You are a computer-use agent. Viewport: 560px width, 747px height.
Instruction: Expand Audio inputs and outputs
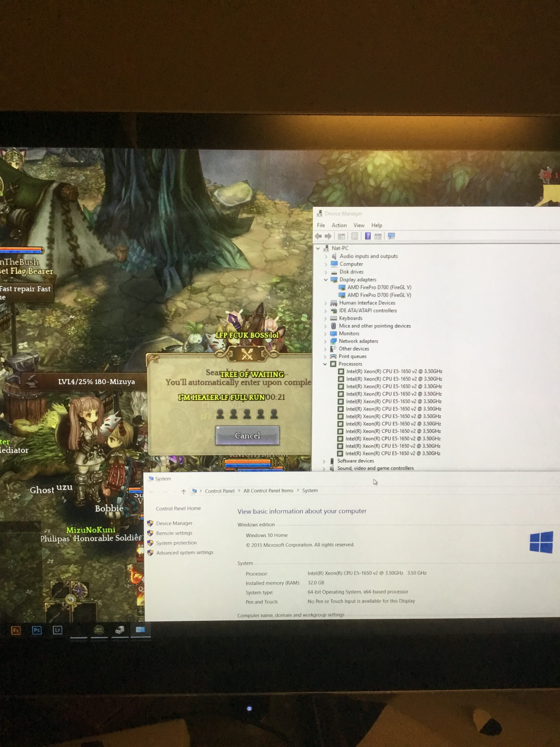pos(326,256)
